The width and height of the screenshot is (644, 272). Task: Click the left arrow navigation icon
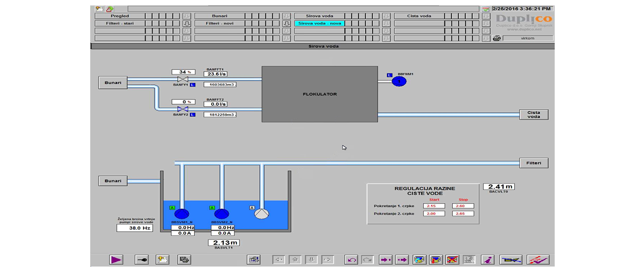[279, 260]
